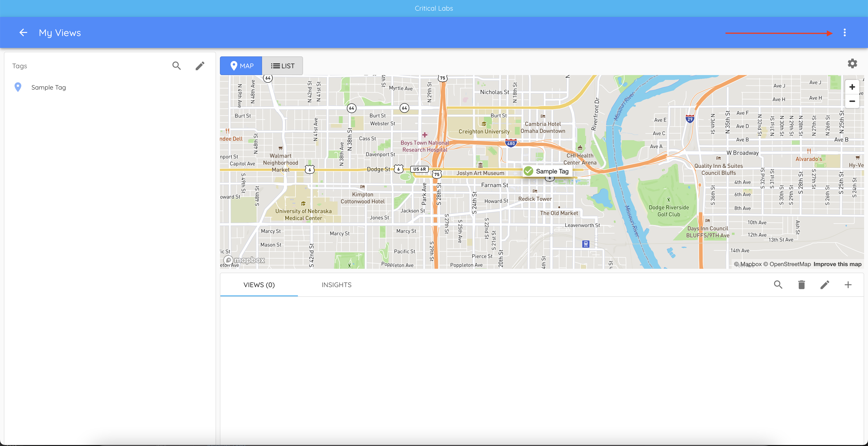Open the INSIGHTS tab
Screen dimensions: 868x446
336,285
